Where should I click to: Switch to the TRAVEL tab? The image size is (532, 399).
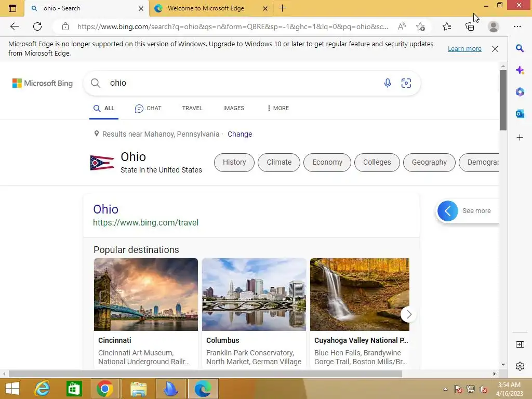[x=192, y=108]
